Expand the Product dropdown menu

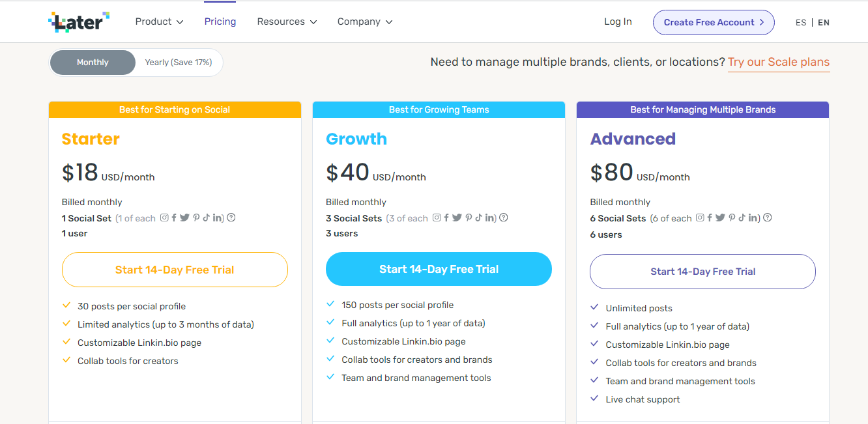159,21
